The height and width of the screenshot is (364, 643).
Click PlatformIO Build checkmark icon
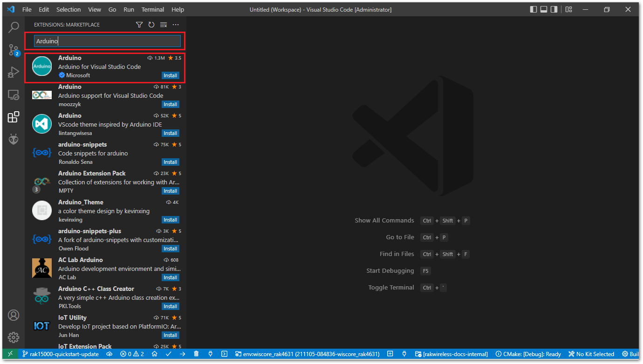[x=168, y=354]
